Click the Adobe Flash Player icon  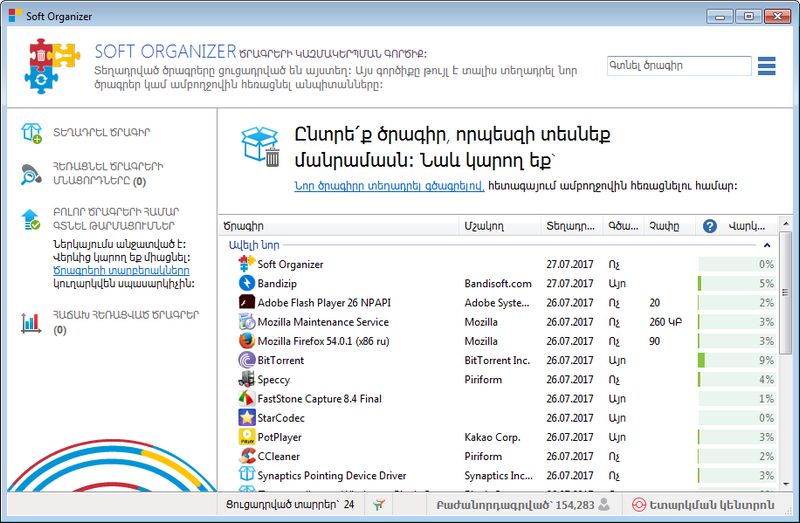click(x=247, y=302)
